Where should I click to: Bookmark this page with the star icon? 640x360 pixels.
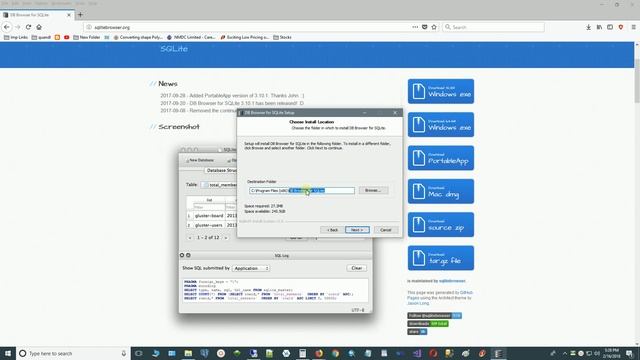[x=434, y=27]
